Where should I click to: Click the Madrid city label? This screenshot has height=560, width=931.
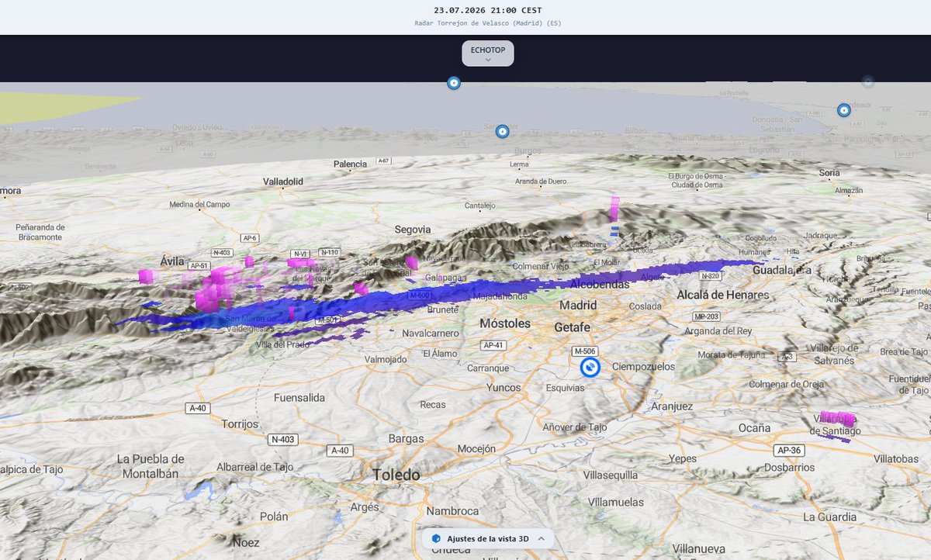[x=577, y=305]
